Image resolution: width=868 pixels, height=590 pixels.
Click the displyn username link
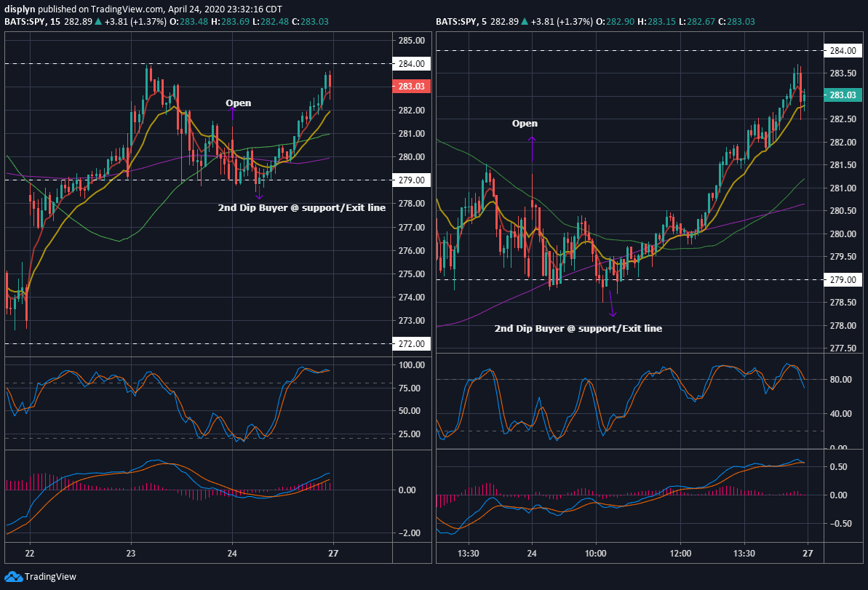click(18, 9)
